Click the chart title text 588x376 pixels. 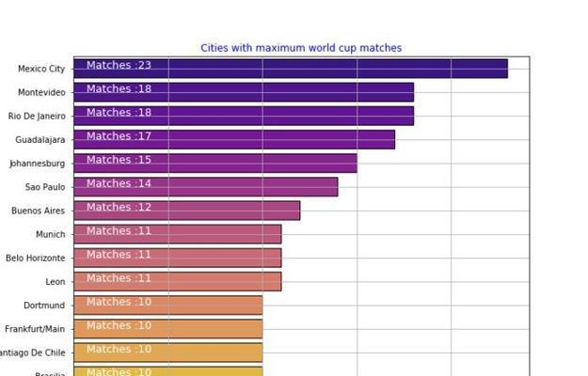pyautogui.click(x=301, y=48)
